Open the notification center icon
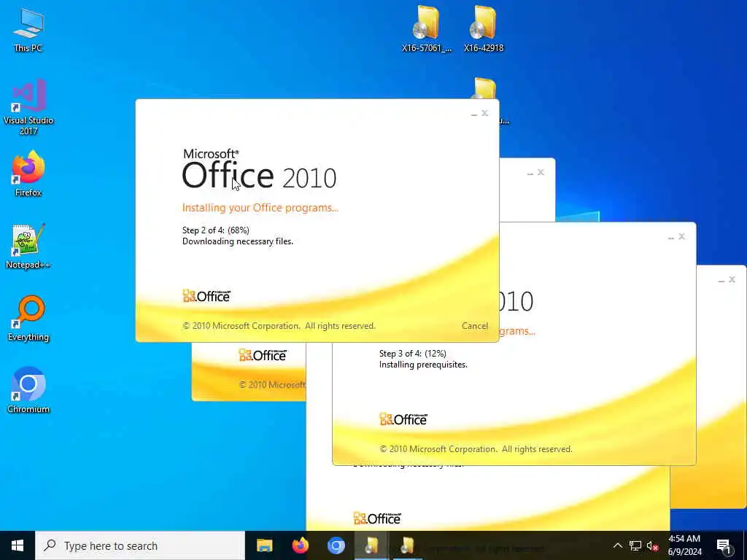The width and height of the screenshot is (747, 560). tap(724, 545)
